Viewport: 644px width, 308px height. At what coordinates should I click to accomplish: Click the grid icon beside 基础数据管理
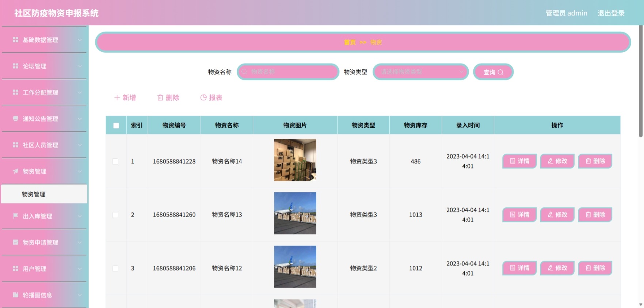pos(15,40)
